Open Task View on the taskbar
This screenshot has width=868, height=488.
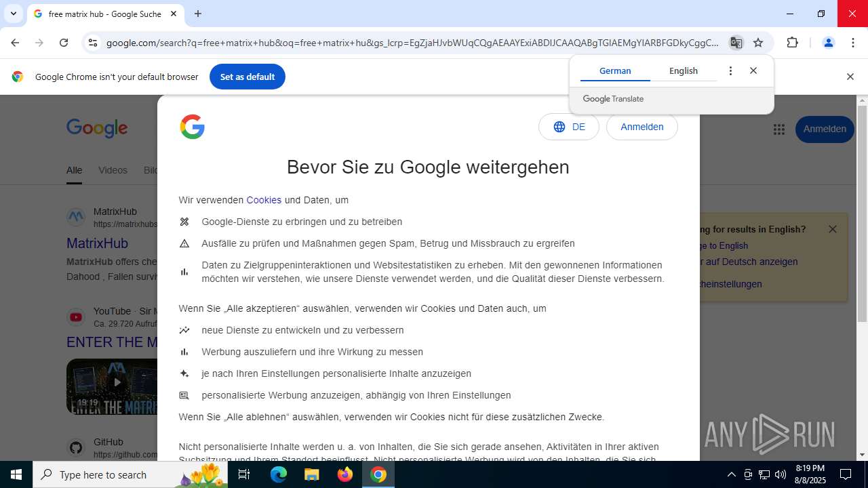click(244, 474)
